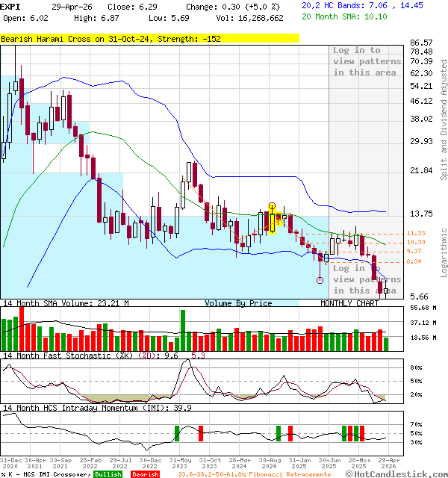Viewport: 448px width, 478px height.
Task: Click the 8.34 Fibonacci retracement level
Action: [414, 261]
